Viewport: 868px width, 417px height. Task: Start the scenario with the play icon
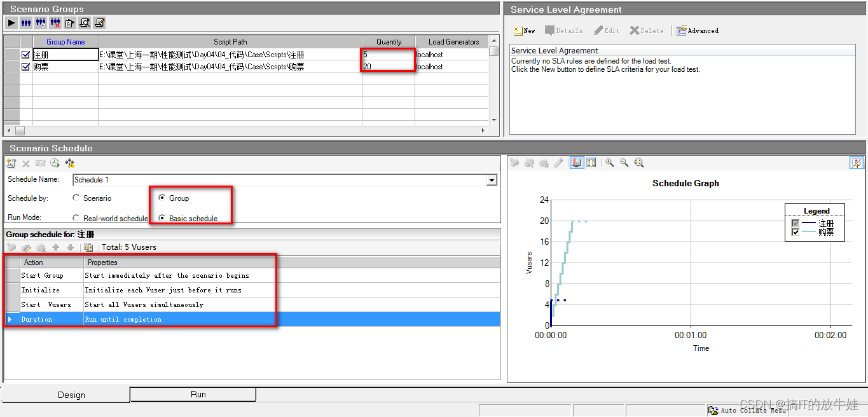pos(11,23)
